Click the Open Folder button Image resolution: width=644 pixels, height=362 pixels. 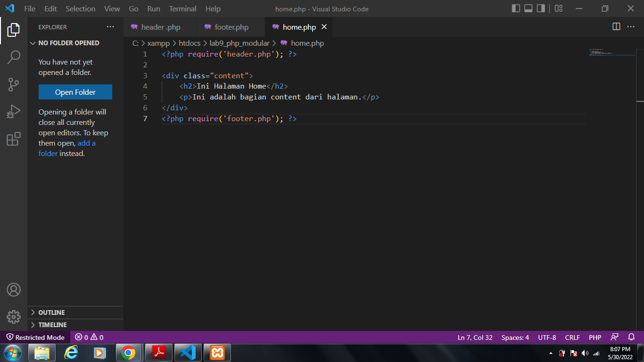[75, 92]
